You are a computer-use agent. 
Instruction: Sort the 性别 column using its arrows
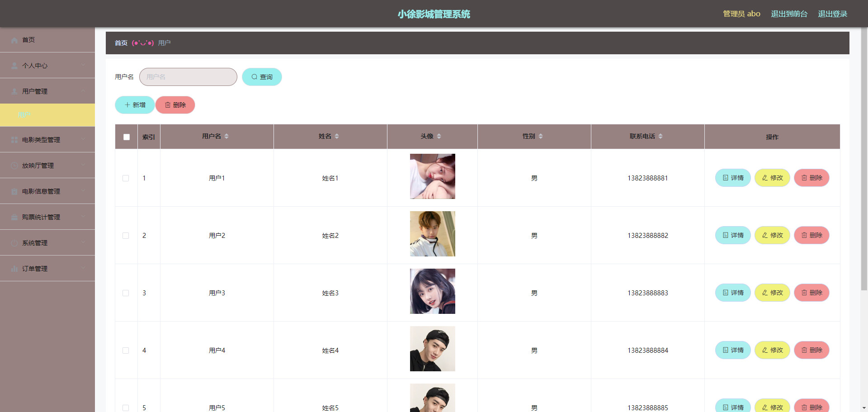pyautogui.click(x=541, y=136)
